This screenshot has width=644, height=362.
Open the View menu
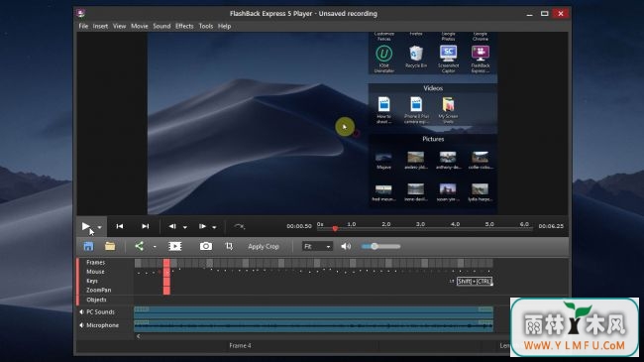pos(120,26)
